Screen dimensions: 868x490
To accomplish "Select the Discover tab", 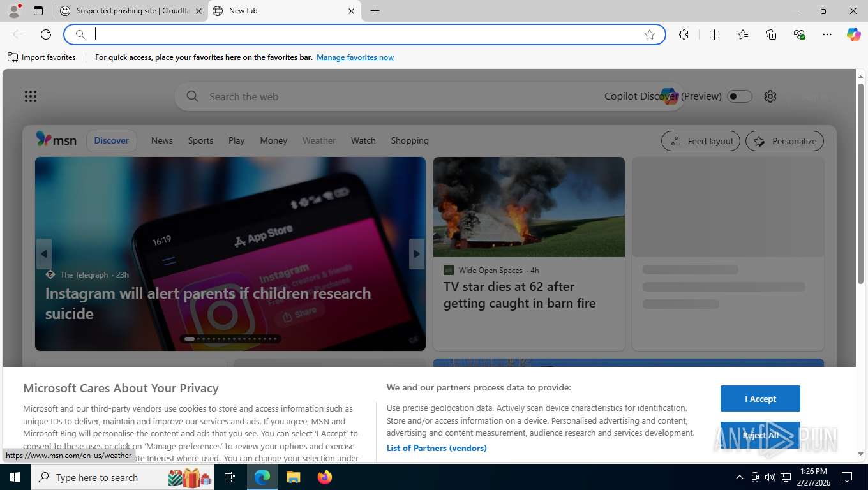I will 112,140.
